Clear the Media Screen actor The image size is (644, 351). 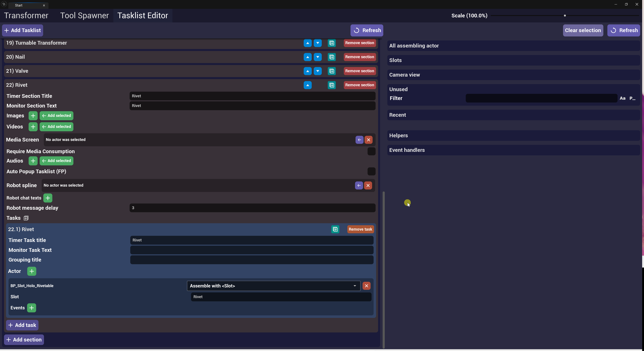[x=368, y=140]
